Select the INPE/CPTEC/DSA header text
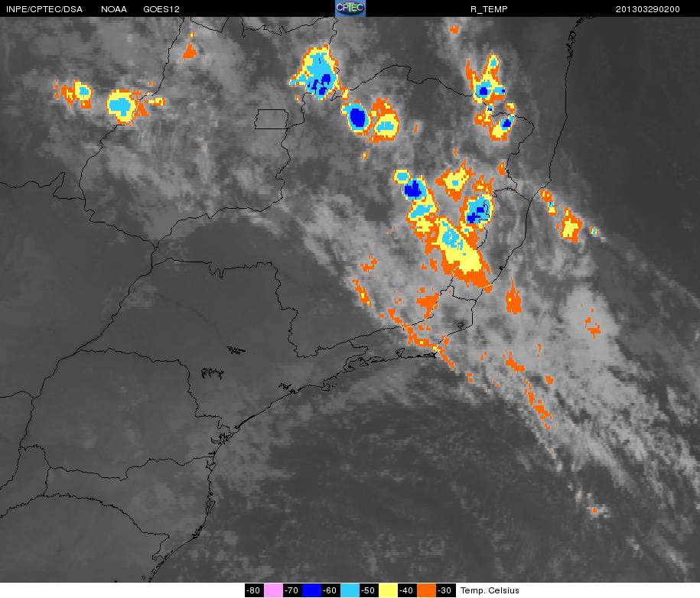 [x=44, y=9]
